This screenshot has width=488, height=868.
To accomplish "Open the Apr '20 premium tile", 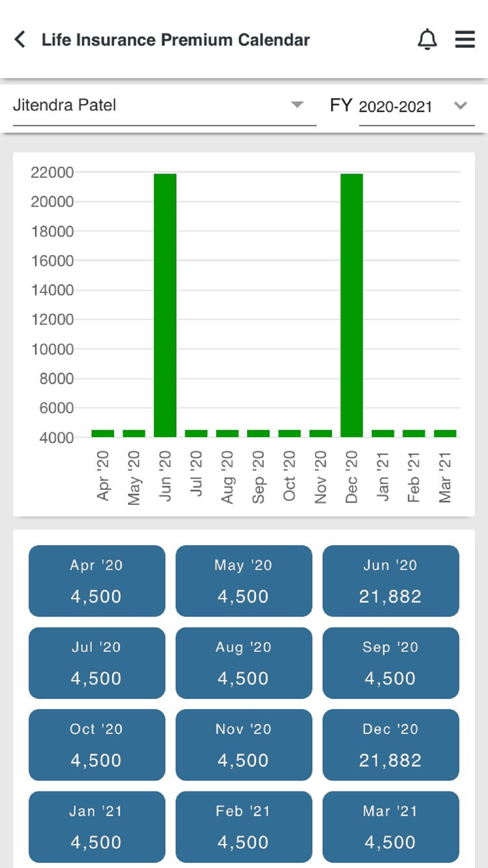I will pos(97,581).
